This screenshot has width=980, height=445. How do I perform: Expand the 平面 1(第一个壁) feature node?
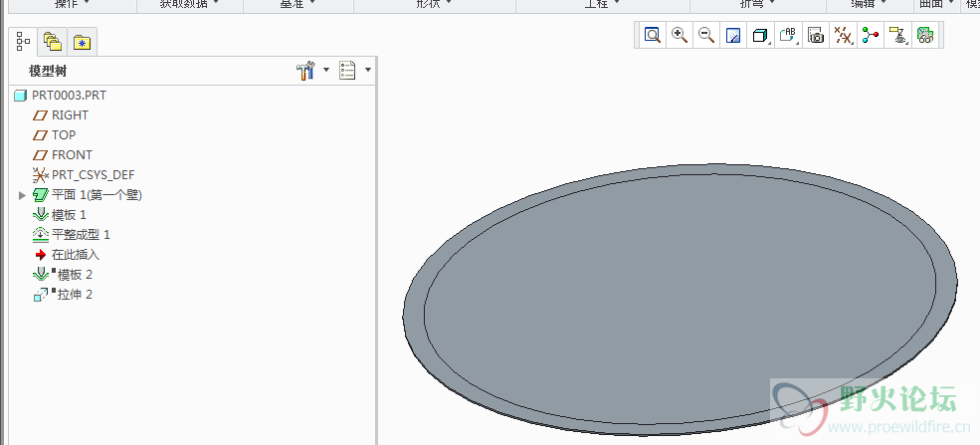pyautogui.click(x=23, y=196)
